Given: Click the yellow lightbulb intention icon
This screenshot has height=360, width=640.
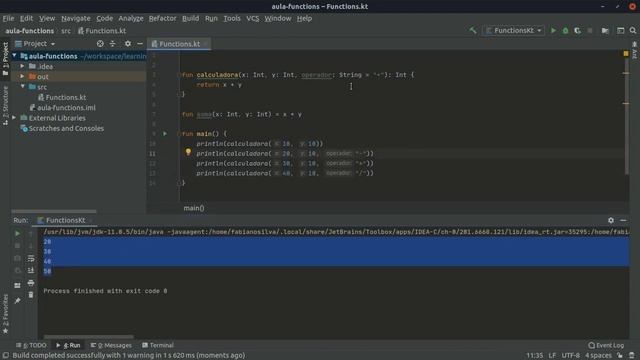Looking at the screenshot, I should pos(188,152).
